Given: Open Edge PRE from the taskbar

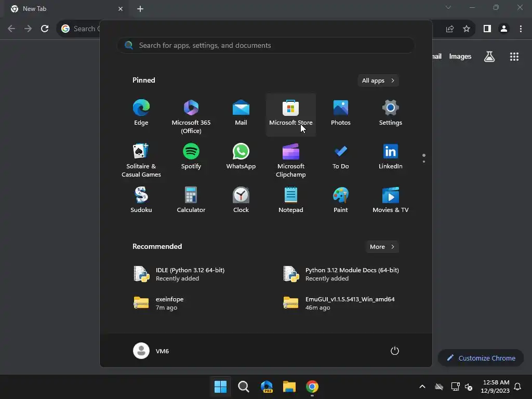Looking at the screenshot, I should coord(267,387).
